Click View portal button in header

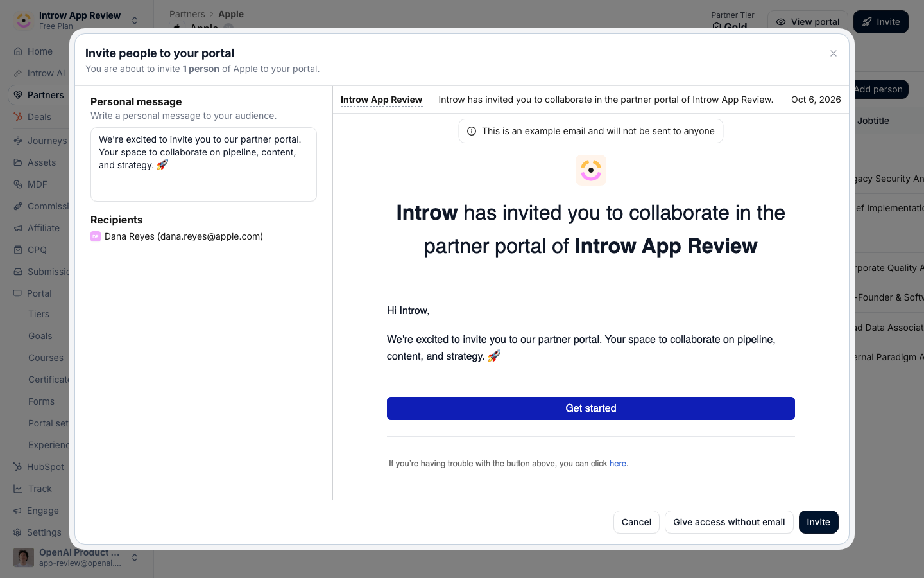(x=808, y=22)
